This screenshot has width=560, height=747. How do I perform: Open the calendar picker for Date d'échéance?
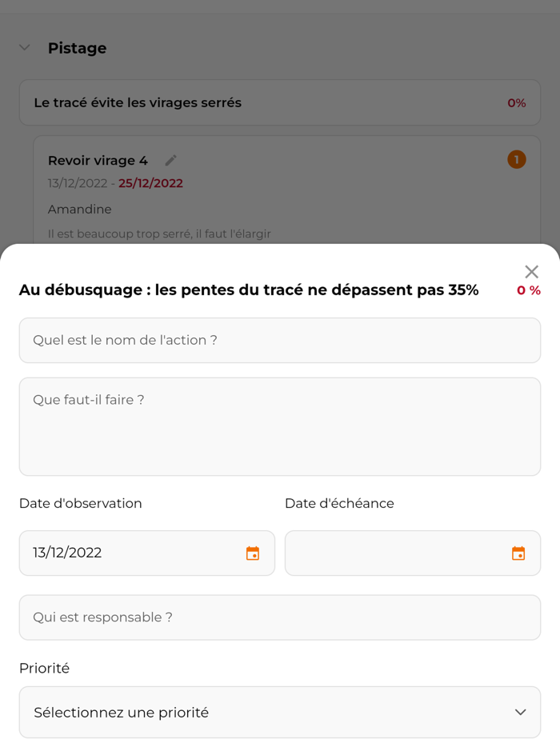[518, 553]
